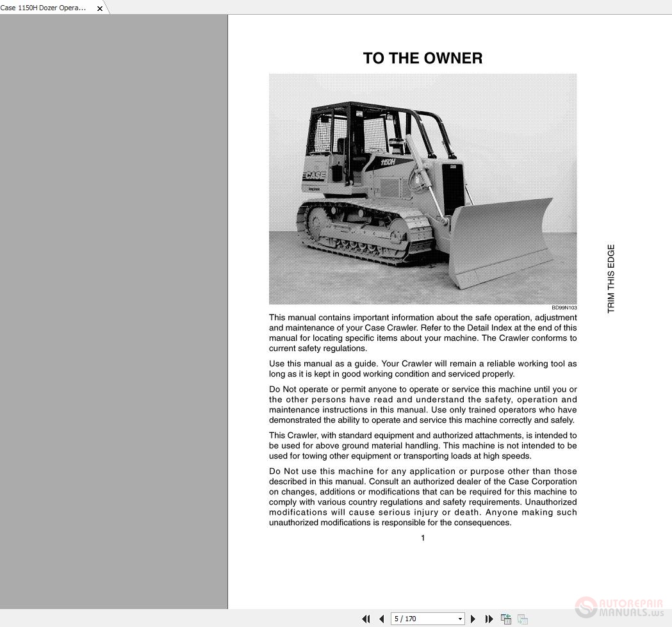Viewport: 672px width, 627px height.
Task: Jump to the last page of the document
Action: (489, 619)
